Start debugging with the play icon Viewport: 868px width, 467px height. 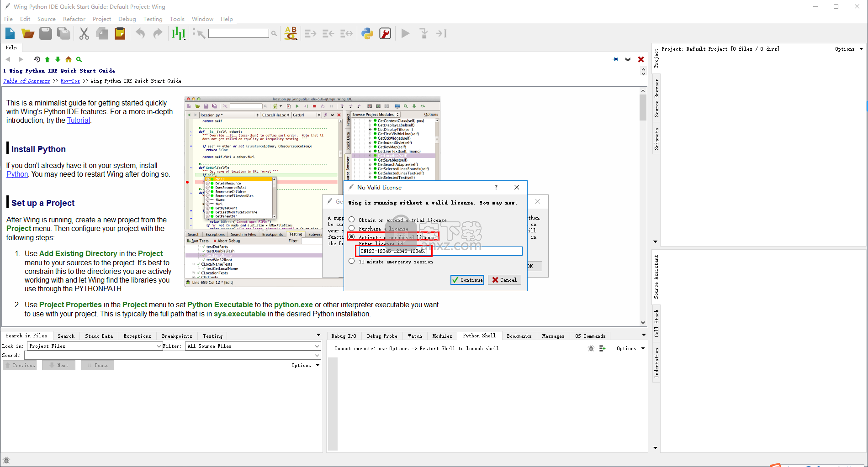click(405, 33)
